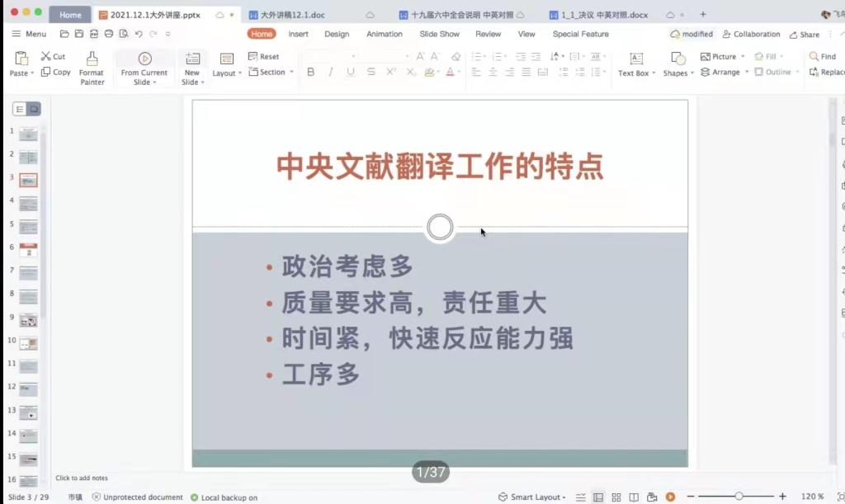Toggle italic text formatting

(331, 73)
